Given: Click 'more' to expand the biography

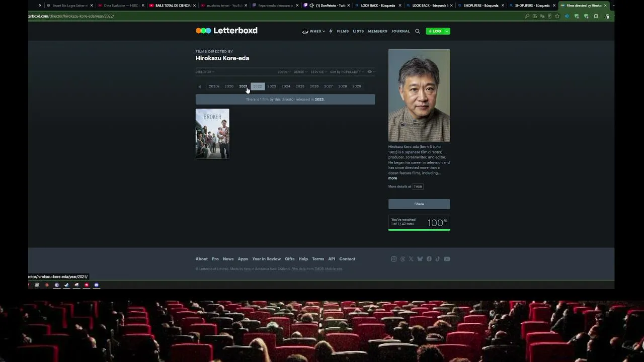Looking at the screenshot, I should (393, 178).
